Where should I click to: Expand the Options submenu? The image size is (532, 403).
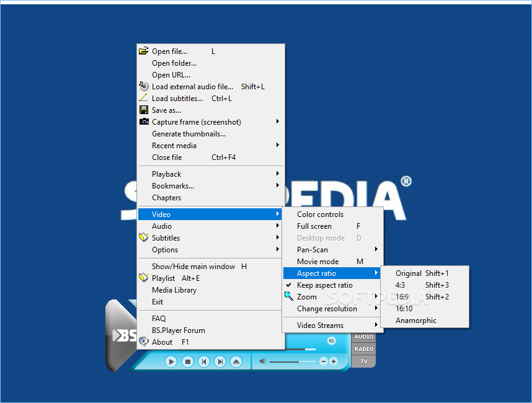pyautogui.click(x=210, y=250)
